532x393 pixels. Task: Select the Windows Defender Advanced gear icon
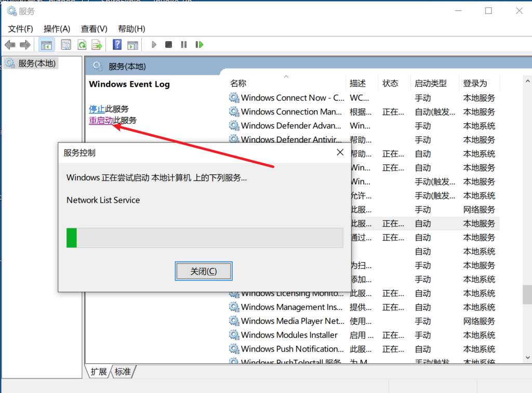[x=234, y=126]
